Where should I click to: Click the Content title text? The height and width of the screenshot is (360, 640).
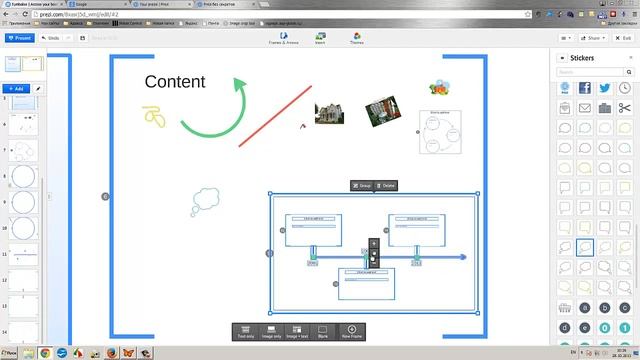click(x=175, y=82)
